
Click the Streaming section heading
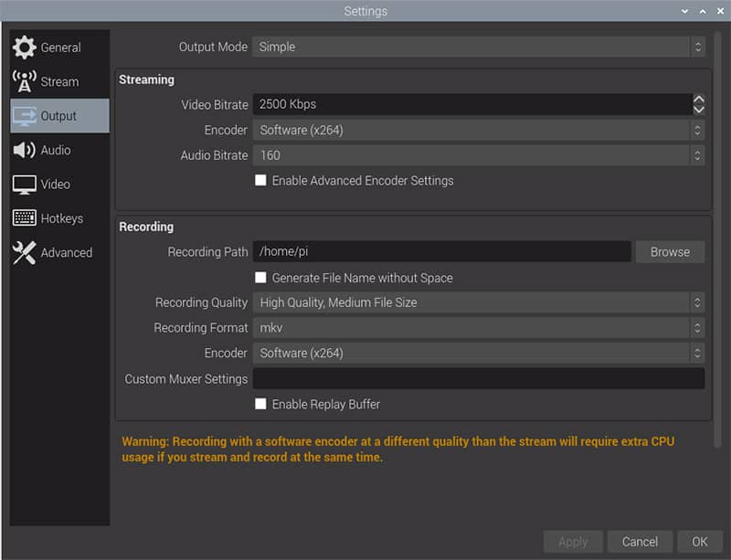pos(146,79)
